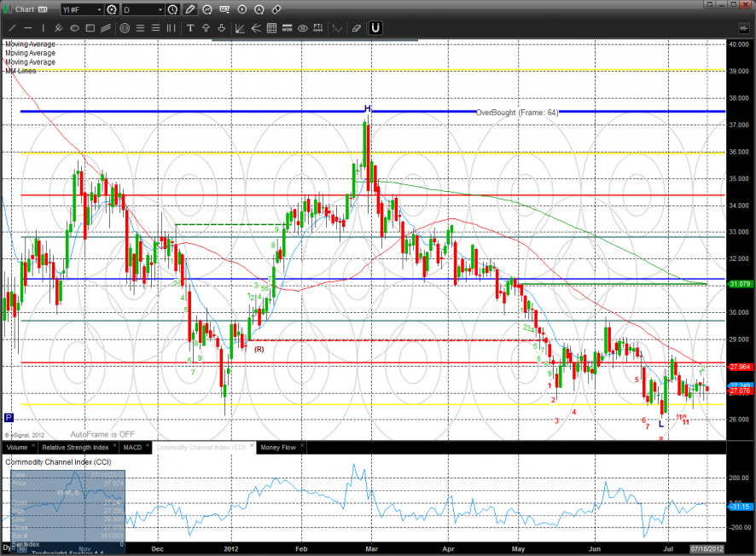Viewport: 756px width, 556px height.
Task: Toggle the pin icon at toolbar right
Action: pos(276,9)
